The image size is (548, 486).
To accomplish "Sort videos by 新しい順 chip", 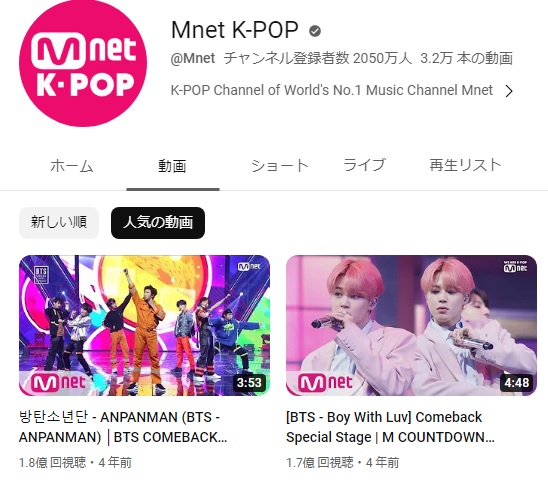I will click(x=59, y=223).
